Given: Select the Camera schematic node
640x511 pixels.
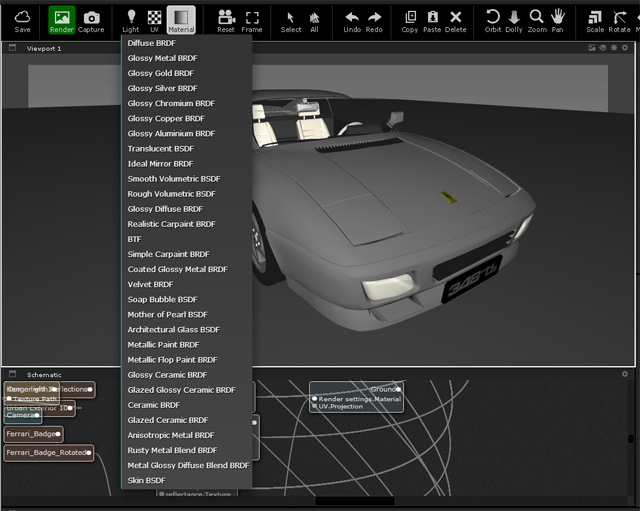Looking at the screenshot, I should 23,415.
